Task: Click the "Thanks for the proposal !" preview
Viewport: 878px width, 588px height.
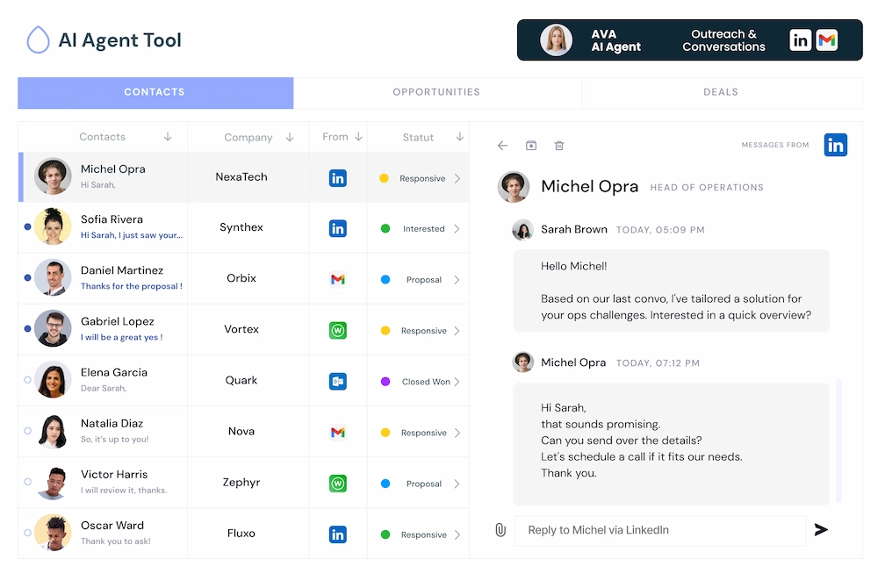Action: pyautogui.click(x=132, y=286)
